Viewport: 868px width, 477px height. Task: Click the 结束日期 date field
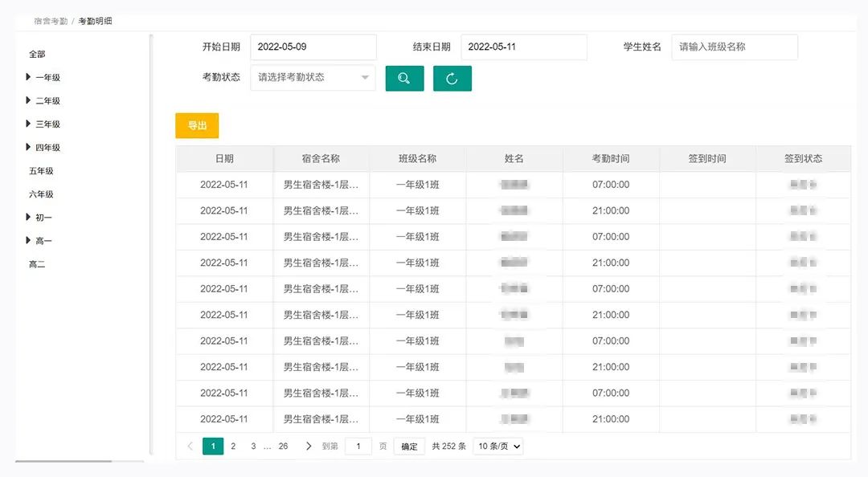[524, 47]
